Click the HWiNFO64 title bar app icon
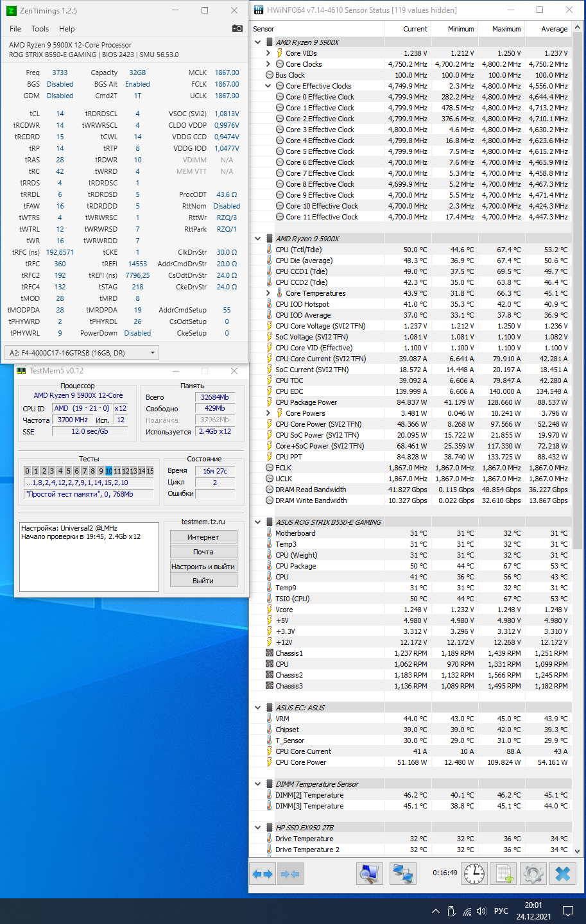Image resolution: width=586 pixels, height=924 pixels. (259, 10)
